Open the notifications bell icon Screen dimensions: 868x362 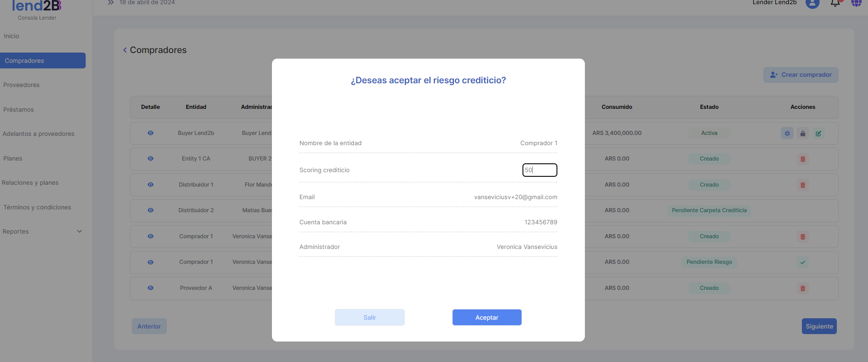coord(835,3)
